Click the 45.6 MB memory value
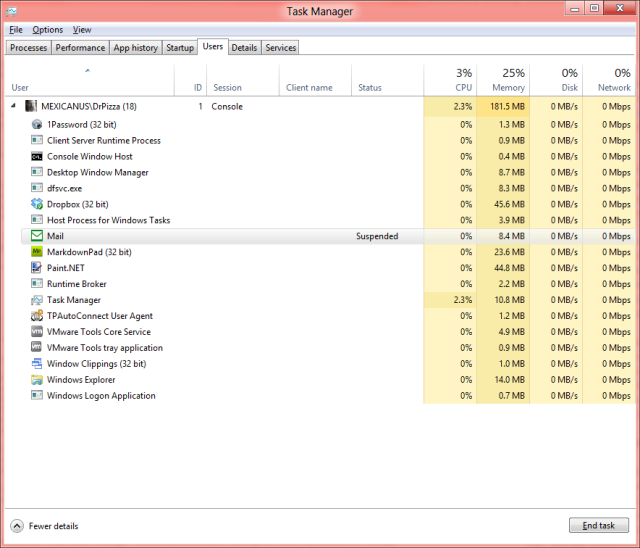 pos(509,204)
